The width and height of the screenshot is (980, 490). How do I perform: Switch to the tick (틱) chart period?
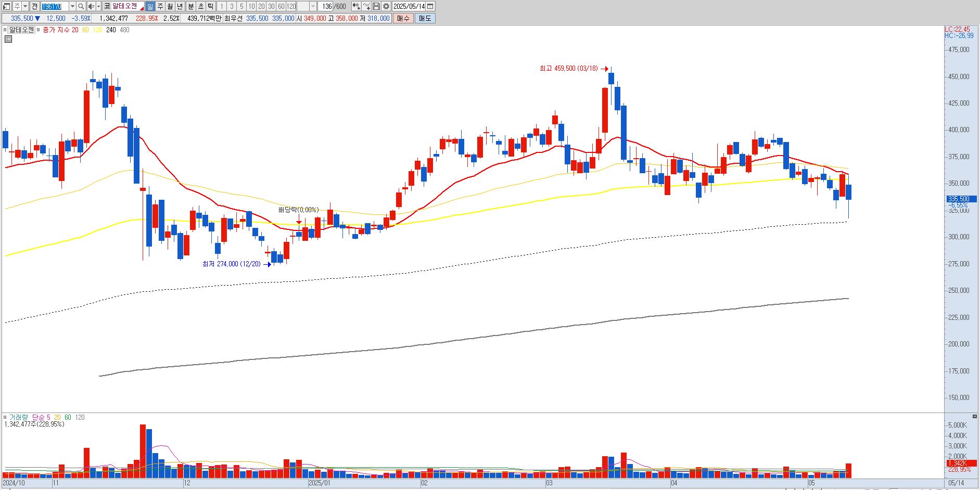210,6
